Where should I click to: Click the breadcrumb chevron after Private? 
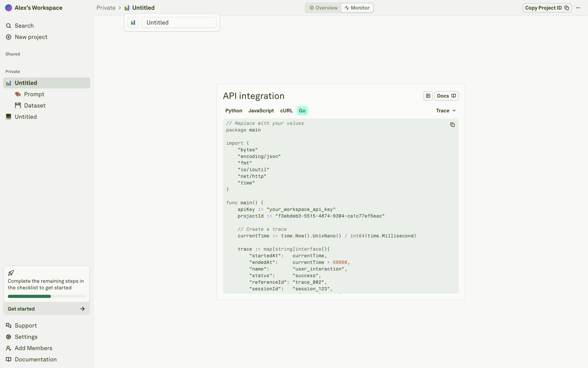(120, 8)
